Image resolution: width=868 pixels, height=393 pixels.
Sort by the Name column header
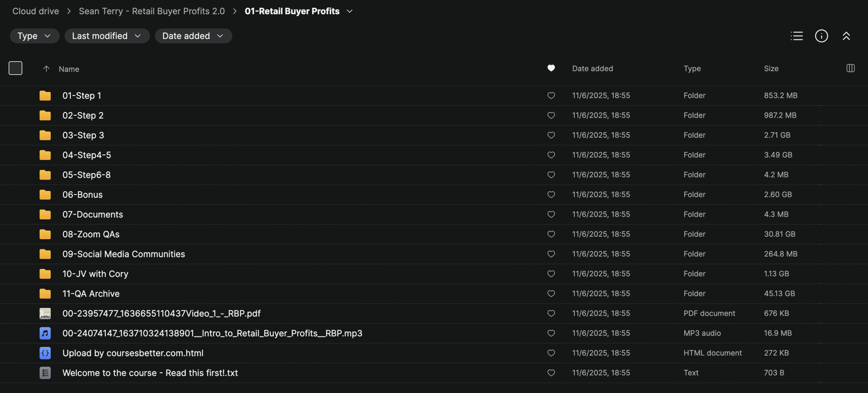(x=69, y=69)
